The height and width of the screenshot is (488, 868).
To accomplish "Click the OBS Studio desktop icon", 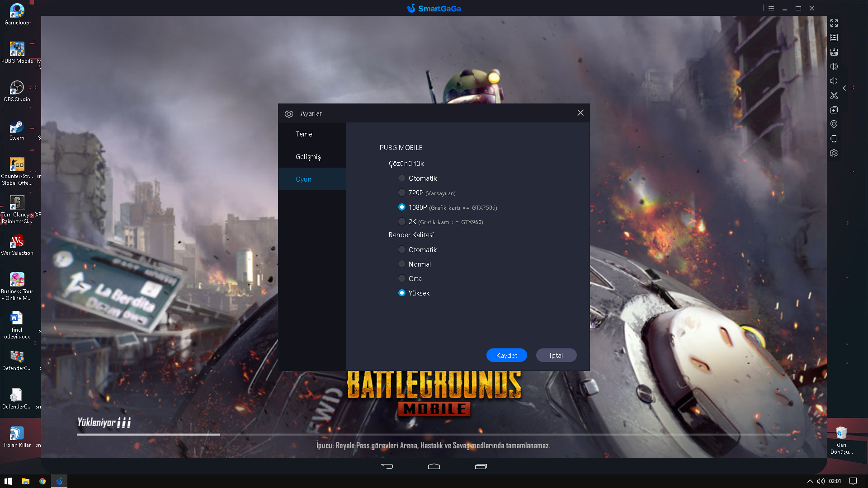I will [x=17, y=91].
